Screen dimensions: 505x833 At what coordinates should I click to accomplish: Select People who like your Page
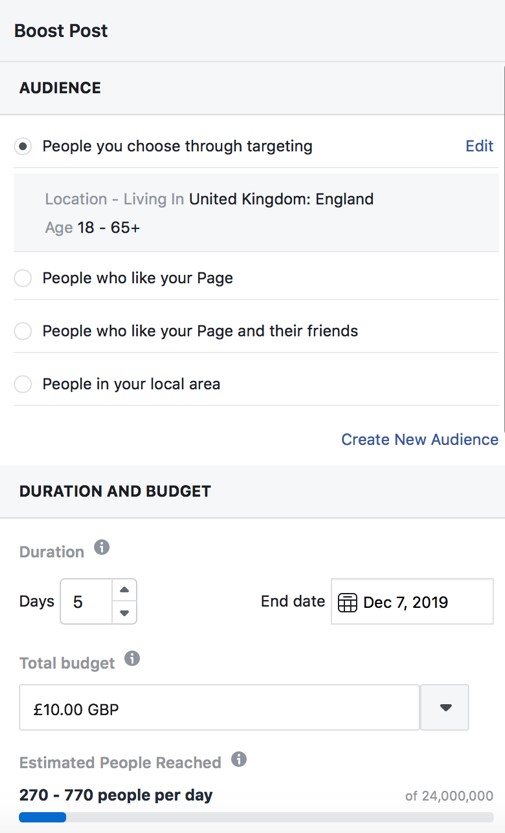(23, 278)
